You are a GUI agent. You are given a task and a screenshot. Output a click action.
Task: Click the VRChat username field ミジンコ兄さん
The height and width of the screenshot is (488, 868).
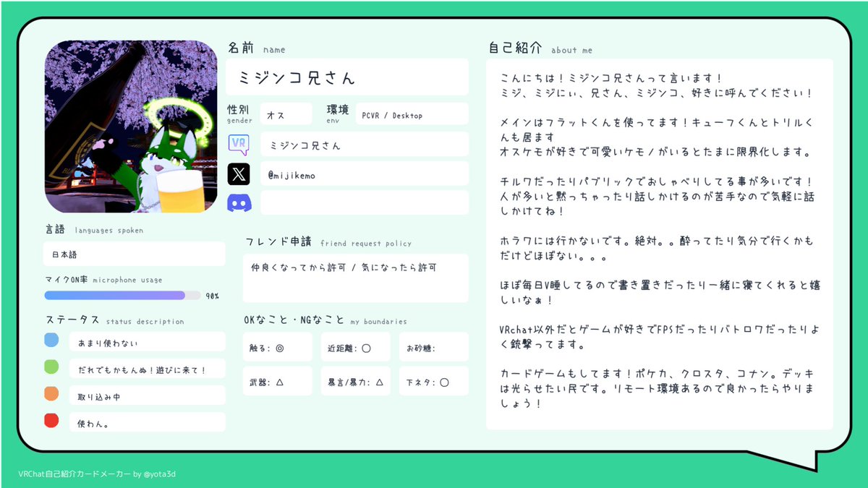click(x=365, y=144)
